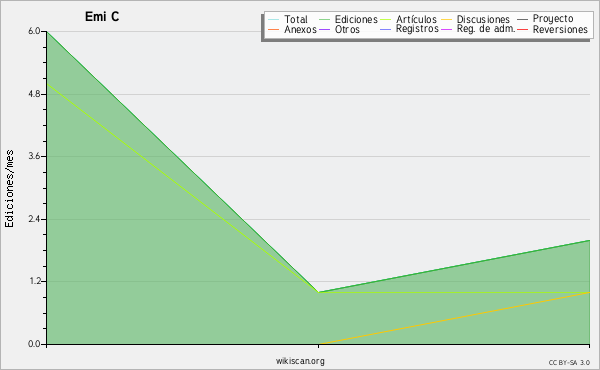Click the wikiscan.org label
The width and height of the screenshot is (600, 370).
pyautogui.click(x=300, y=361)
